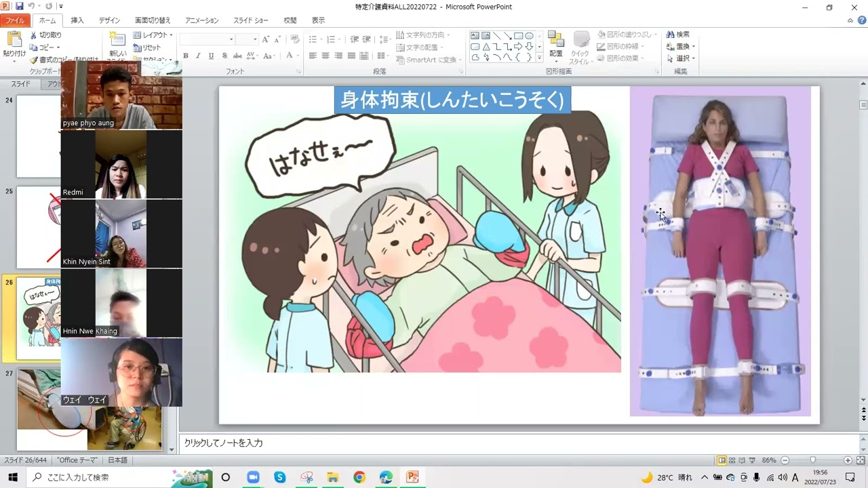Open 文字の配置 (Align Text) dropdown
Image resolution: width=868 pixels, height=488 pixels.
(x=420, y=47)
